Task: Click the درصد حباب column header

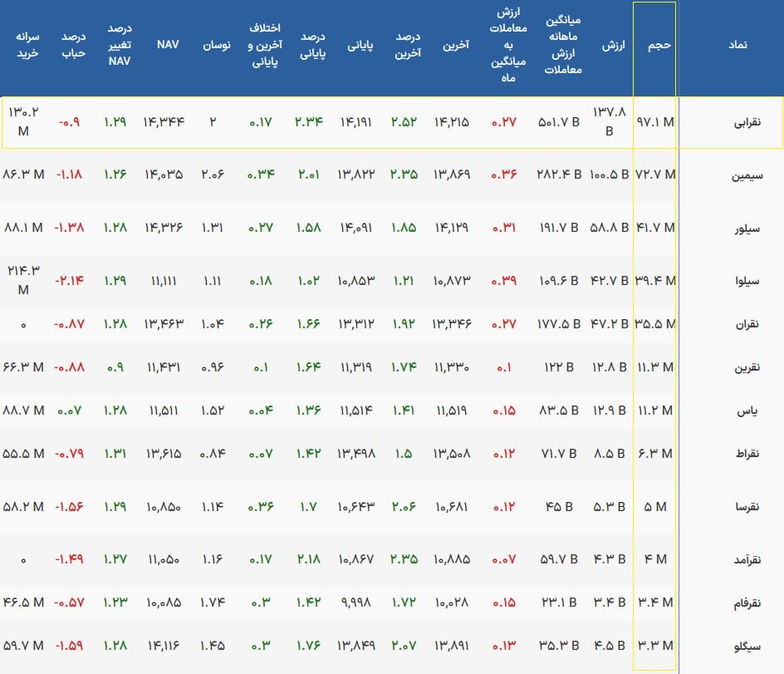Action: click(73, 45)
